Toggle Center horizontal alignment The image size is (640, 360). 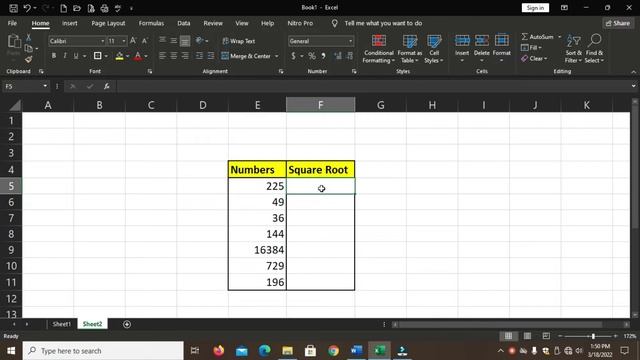[174, 56]
